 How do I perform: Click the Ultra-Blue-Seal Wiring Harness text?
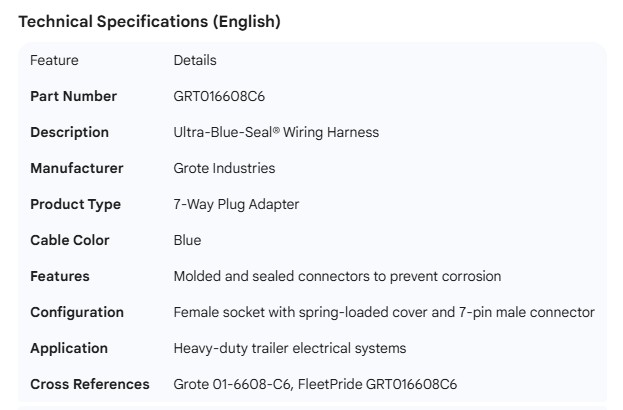pyautogui.click(x=276, y=132)
